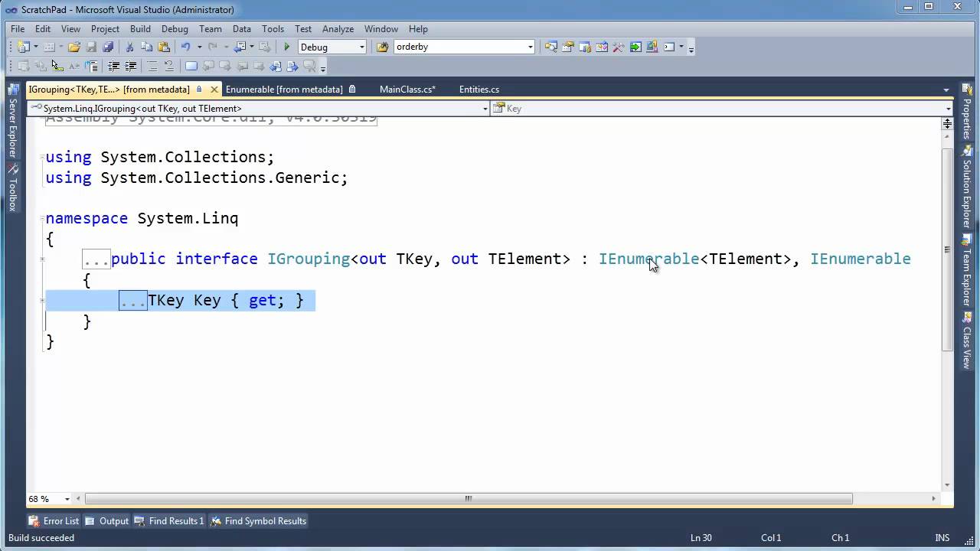
Task: Click the Open File folder icon
Action: (x=74, y=47)
